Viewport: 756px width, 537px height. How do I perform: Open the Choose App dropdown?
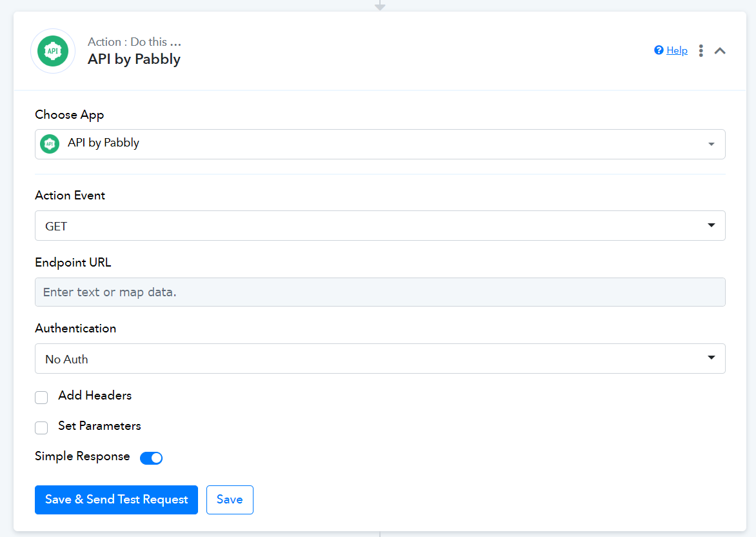pos(380,145)
